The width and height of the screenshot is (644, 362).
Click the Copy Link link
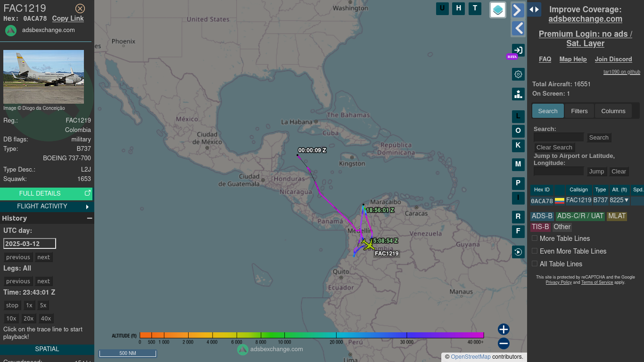68,18
